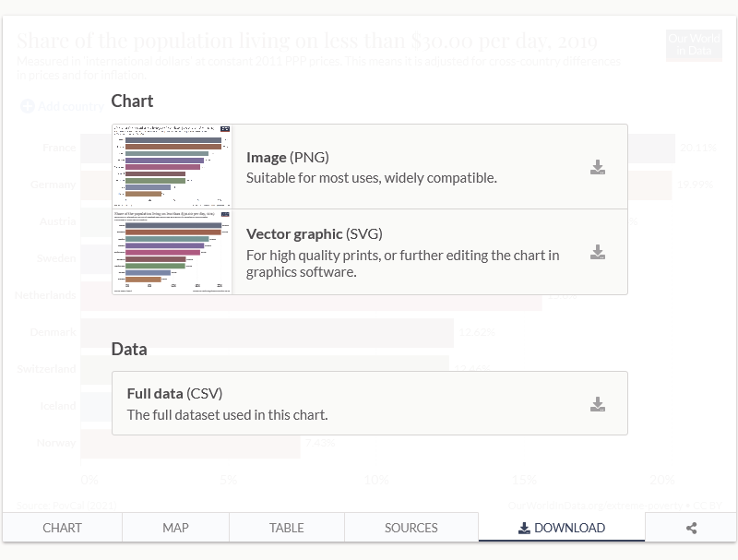This screenshot has width=738, height=560.
Task: Open the Map tab
Action: click(x=175, y=528)
